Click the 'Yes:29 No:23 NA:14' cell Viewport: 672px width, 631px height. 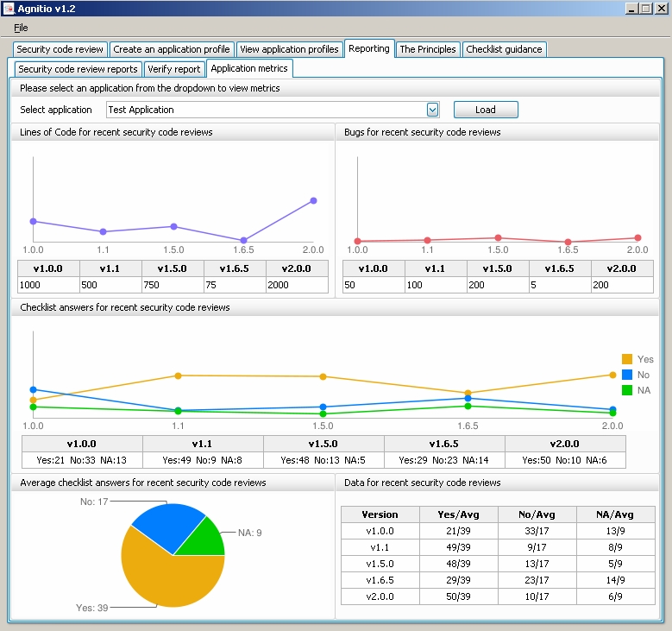pos(444,460)
